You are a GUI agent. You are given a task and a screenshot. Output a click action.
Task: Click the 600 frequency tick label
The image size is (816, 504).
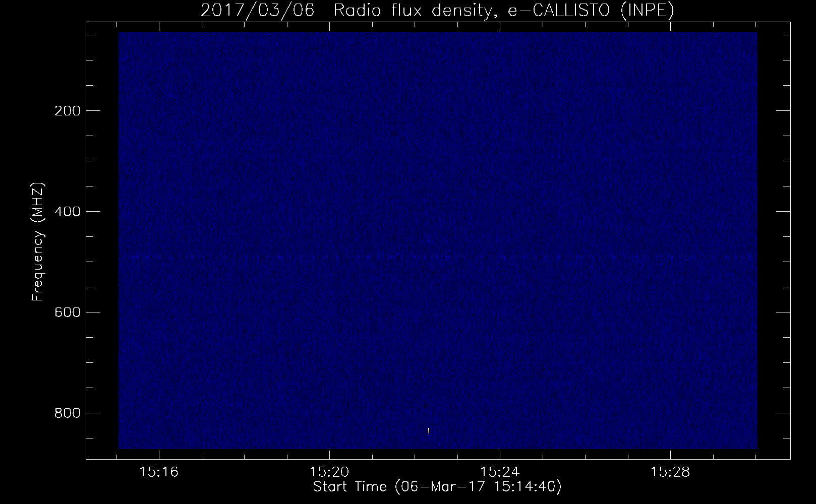67,312
